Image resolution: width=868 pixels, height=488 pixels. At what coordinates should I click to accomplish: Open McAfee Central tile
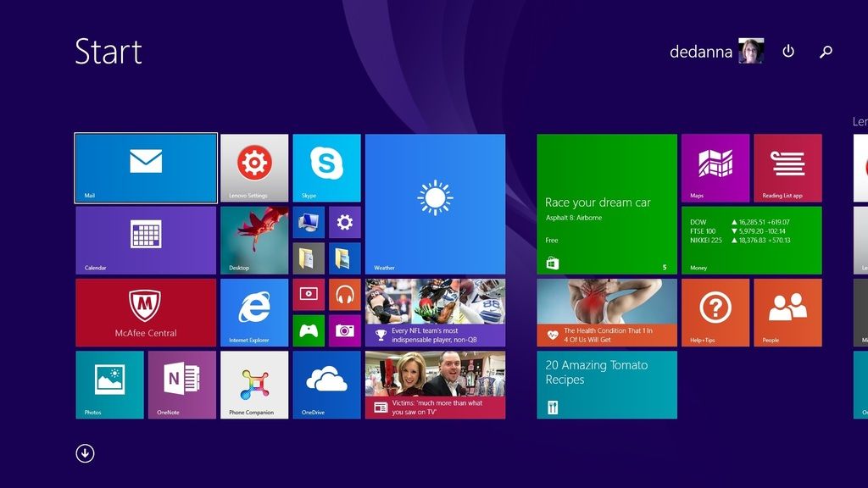pyautogui.click(x=146, y=313)
